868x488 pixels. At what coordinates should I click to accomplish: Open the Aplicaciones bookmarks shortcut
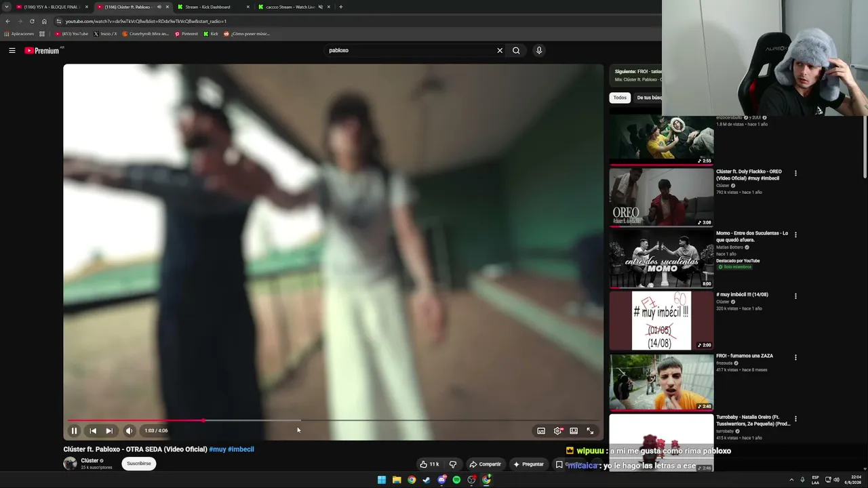point(19,34)
